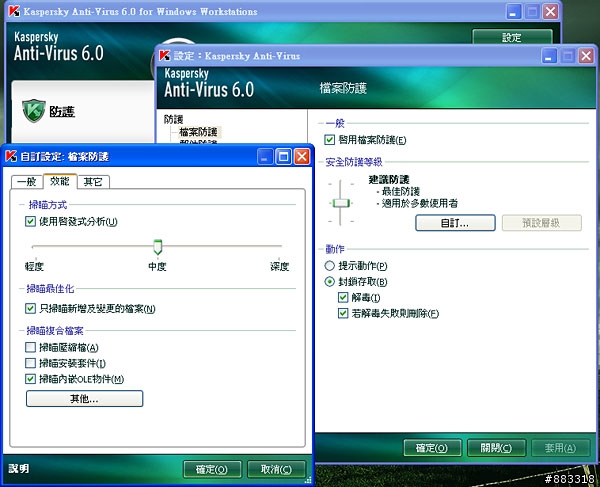Toggle 啟用檔案防護(E) checkbox

click(329, 140)
